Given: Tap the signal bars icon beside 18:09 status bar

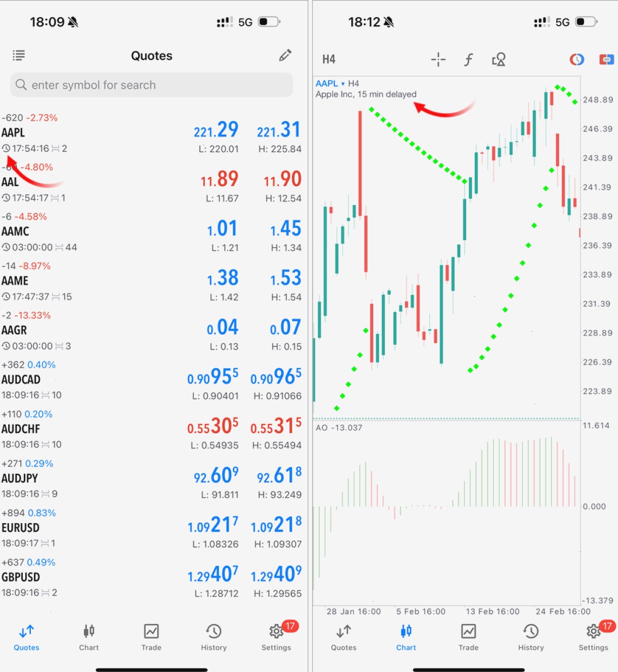Looking at the screenshot, I should coord(225,22).
